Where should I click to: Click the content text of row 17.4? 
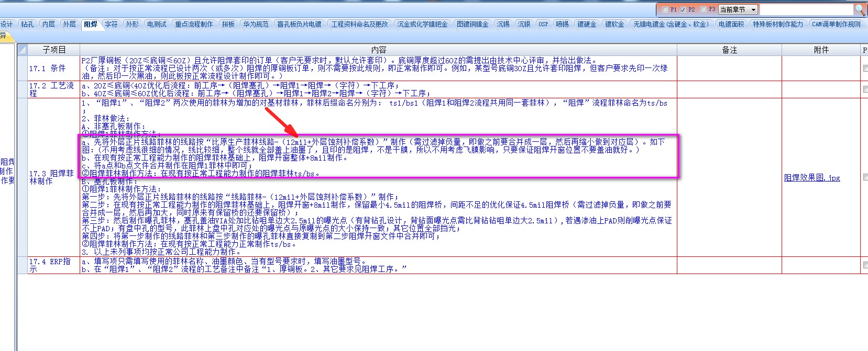pyautogui.click(x=244, y=265)
